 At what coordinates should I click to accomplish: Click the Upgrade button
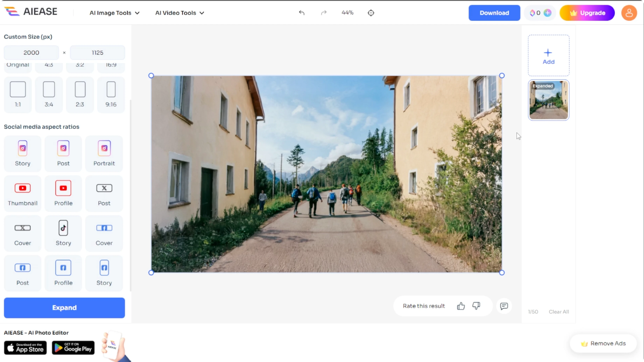[x=587, y=13]
